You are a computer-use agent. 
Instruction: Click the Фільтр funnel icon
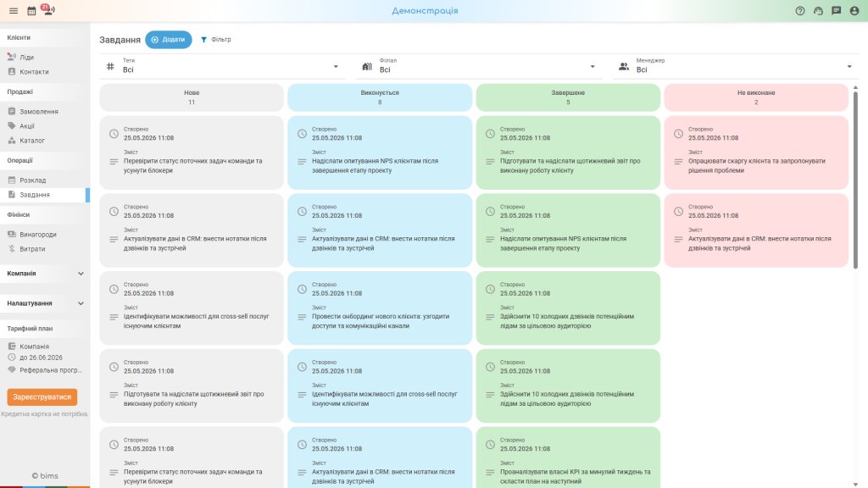[203, 39]
